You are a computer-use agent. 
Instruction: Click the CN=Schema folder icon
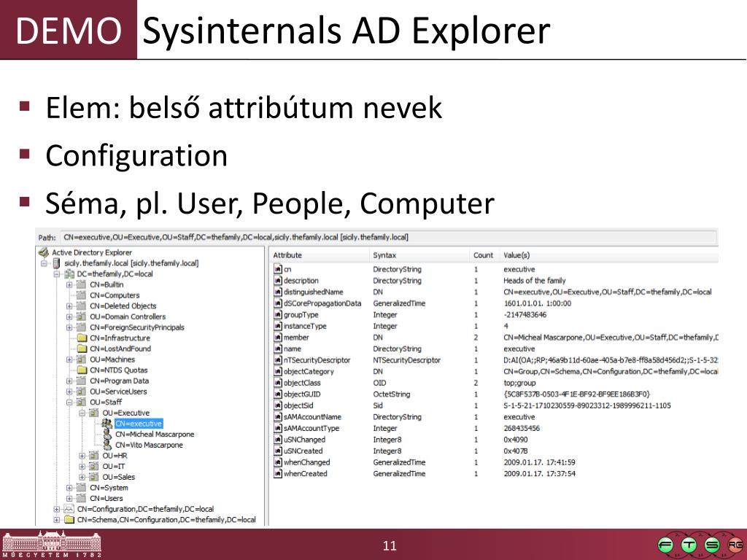tap(69, 519)
